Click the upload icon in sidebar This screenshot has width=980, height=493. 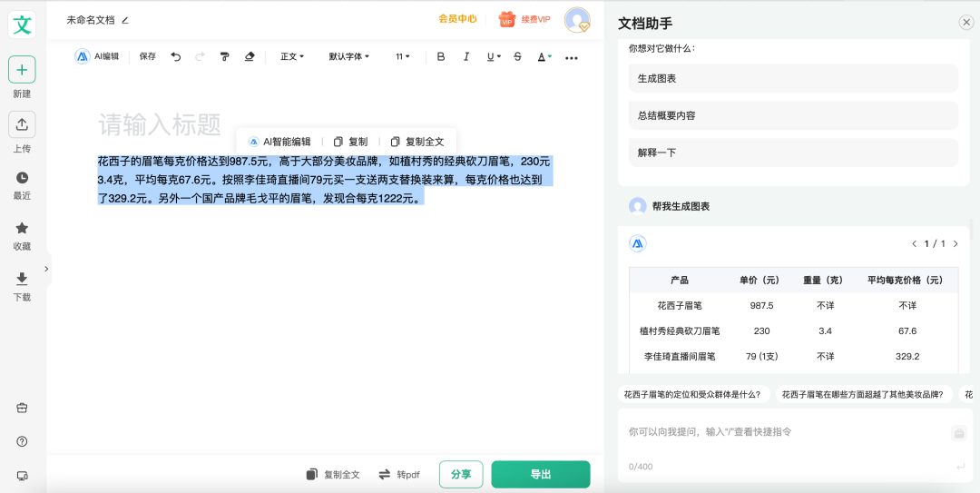tap(22, 124)
